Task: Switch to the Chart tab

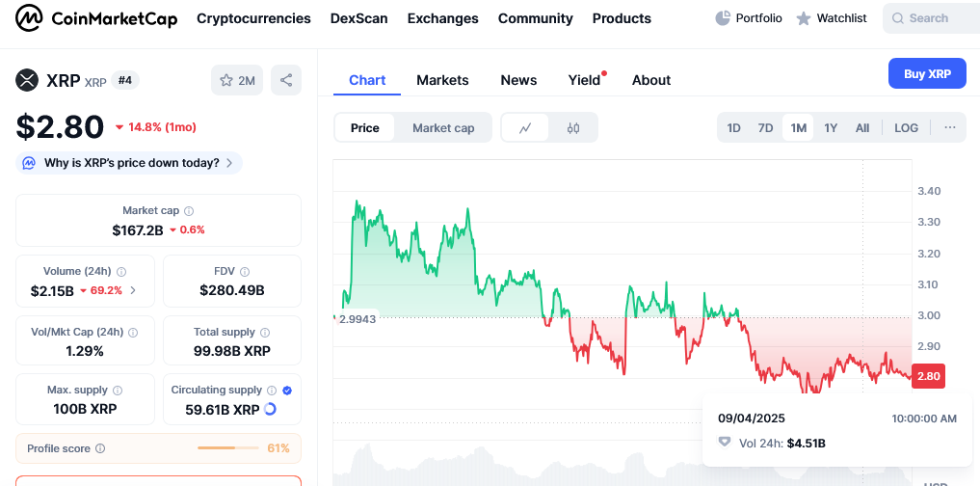Action: point(367,80)
